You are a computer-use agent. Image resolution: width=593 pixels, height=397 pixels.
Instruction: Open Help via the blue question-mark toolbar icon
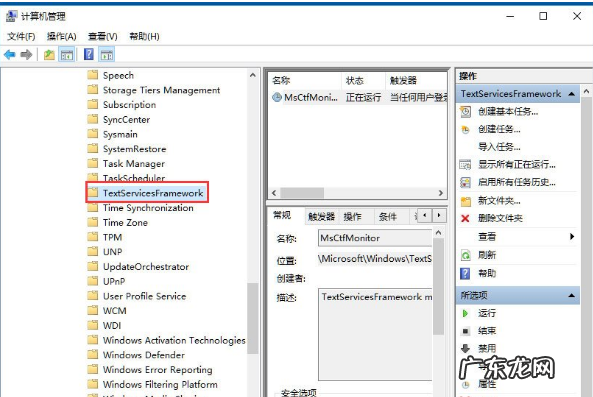[x=88, y=54]
